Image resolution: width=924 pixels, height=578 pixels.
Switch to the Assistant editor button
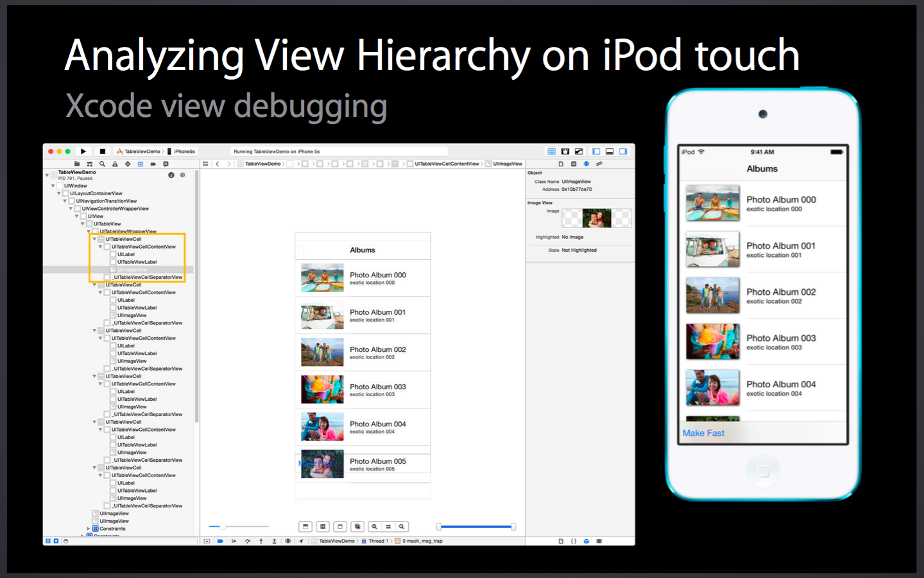pyautogui.click(x=565, y=152)
